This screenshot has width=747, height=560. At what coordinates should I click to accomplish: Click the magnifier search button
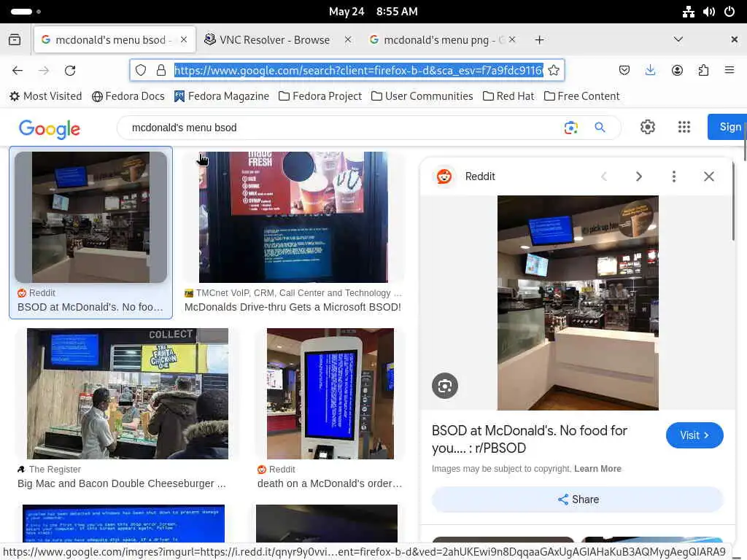[600, 128]
